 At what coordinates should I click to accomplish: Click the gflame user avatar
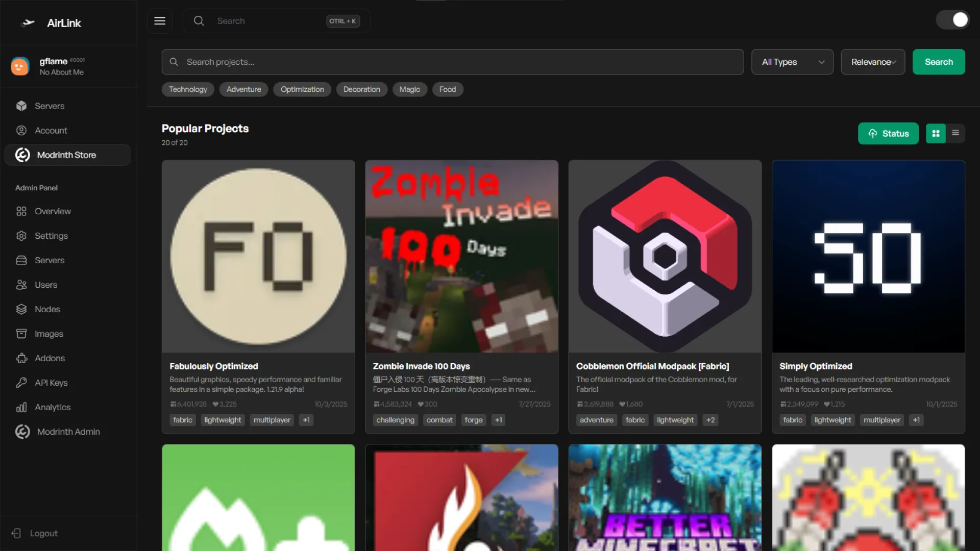click(x=20, y=66)
